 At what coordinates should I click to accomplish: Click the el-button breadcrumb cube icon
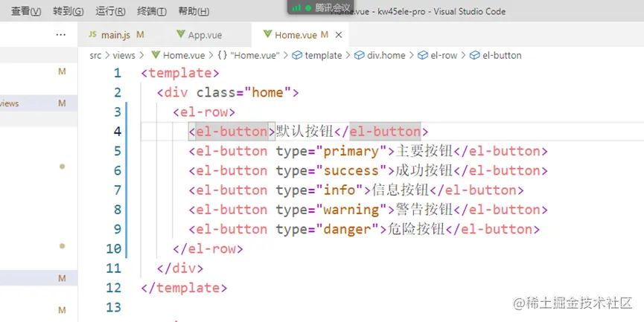[x=474, y=55]
